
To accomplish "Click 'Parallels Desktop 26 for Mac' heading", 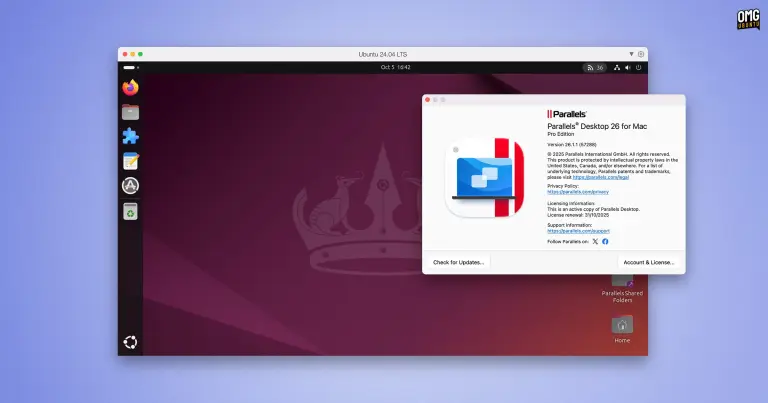I will 597,126.
